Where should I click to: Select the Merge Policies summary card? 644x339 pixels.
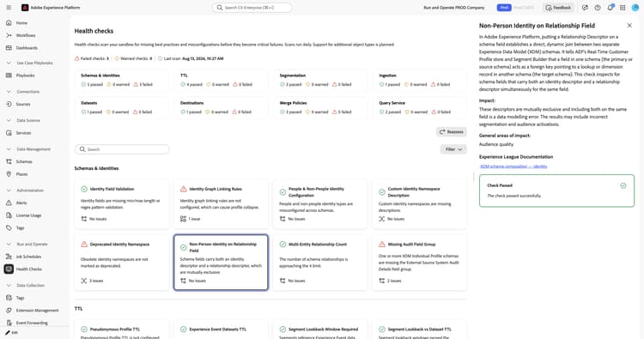[320, 107]
